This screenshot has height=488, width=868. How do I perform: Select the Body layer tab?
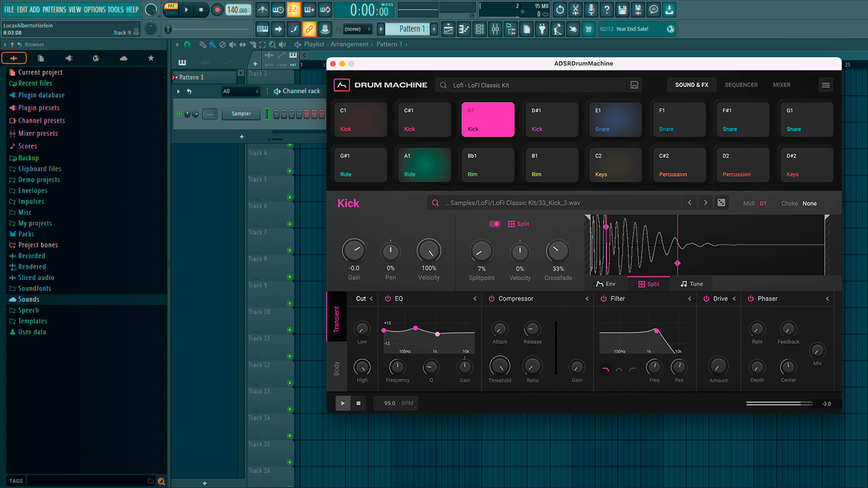337,368
